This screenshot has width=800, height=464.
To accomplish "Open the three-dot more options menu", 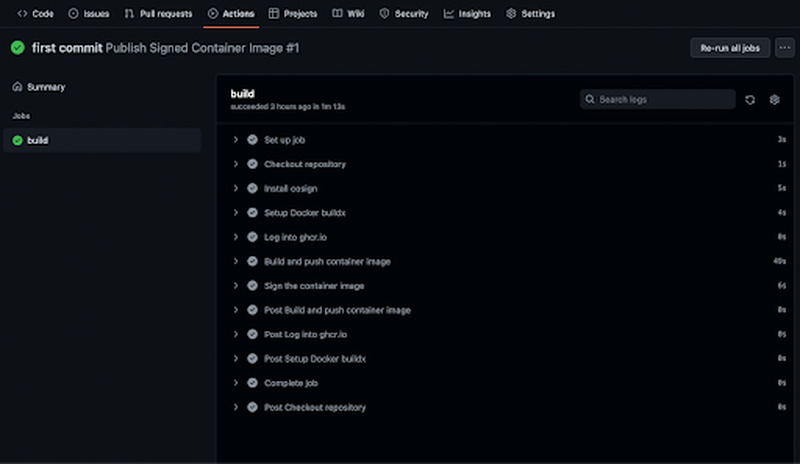I will tap(784, 48).
